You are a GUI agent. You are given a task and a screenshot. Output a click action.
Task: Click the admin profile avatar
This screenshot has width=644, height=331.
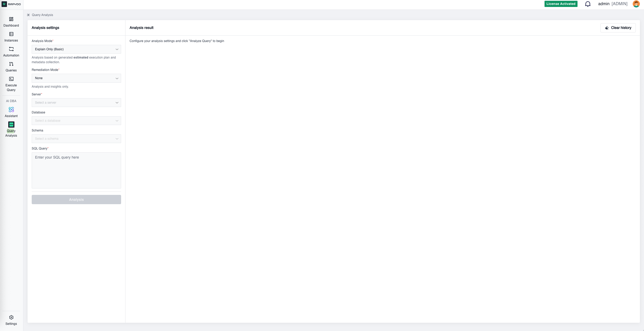click(x=636, y=4)
